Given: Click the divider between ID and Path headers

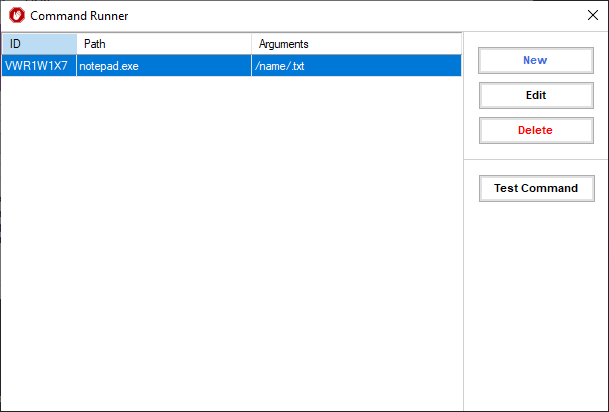Looking at the screenshot, I should (77, 44).
